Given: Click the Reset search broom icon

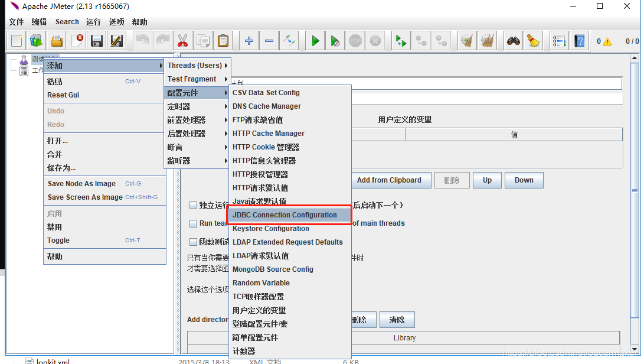Looking at the screenshot, I should click(533, 41).
